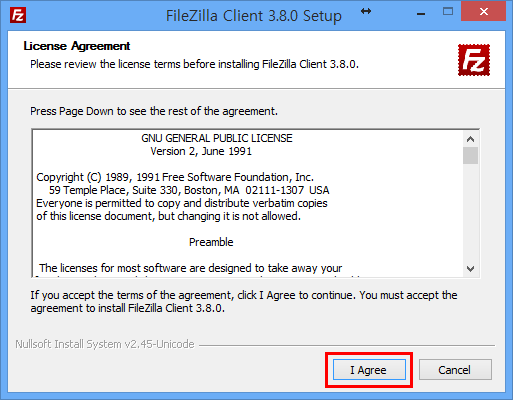The width and height of the screenshot is (513, 400).
Task: Cancel the FileZilla installation
Action: [455, 370]
